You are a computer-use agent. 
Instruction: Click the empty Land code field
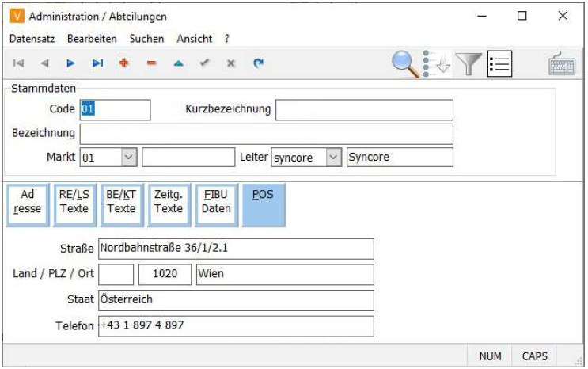(x=116, y=275)
